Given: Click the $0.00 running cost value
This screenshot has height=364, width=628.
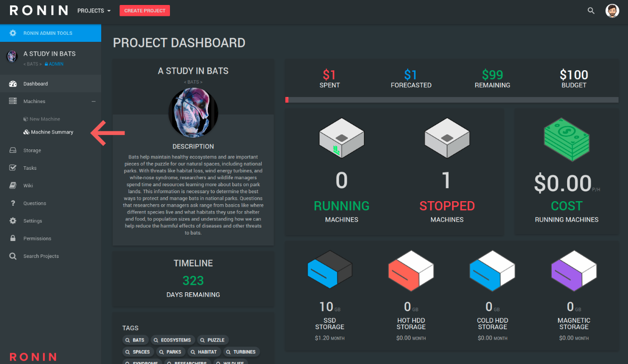Looking at the screenshot, I should point(563,183).
